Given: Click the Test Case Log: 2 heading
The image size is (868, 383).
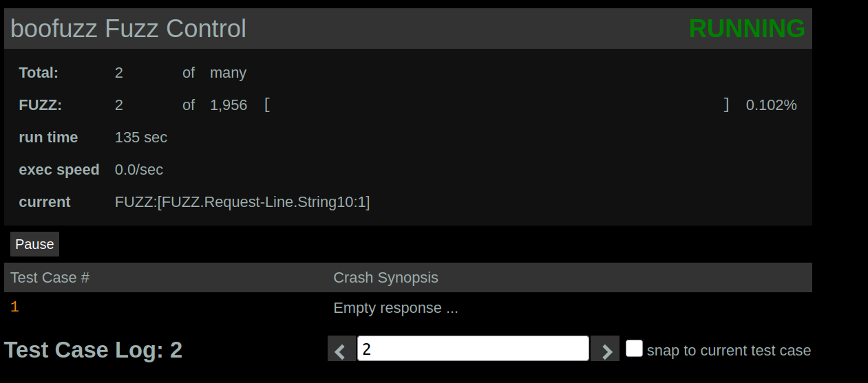Looking at the screenshot, I should [94, 350].
